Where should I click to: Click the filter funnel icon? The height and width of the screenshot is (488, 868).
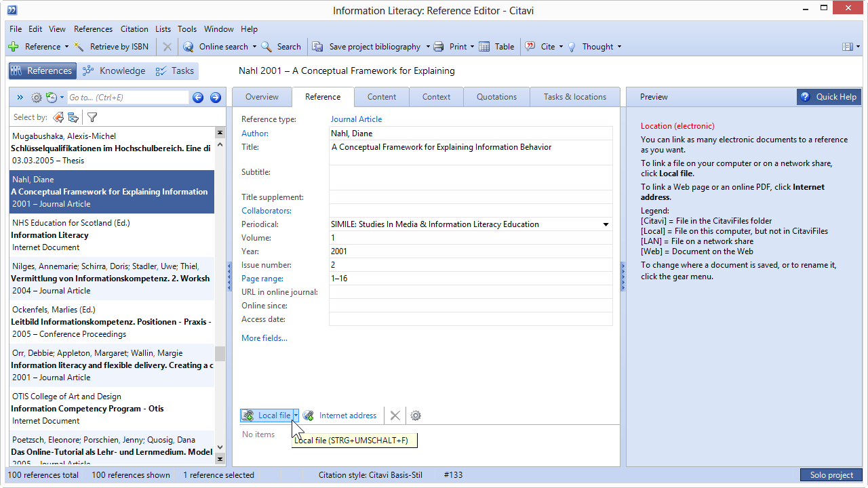(x=92, y=117)
